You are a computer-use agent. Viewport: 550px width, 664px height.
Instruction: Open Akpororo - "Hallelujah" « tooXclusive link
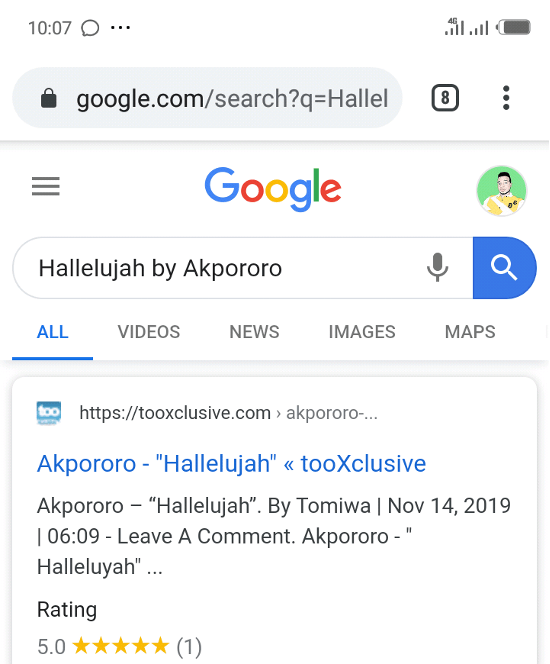coord(231,463)
